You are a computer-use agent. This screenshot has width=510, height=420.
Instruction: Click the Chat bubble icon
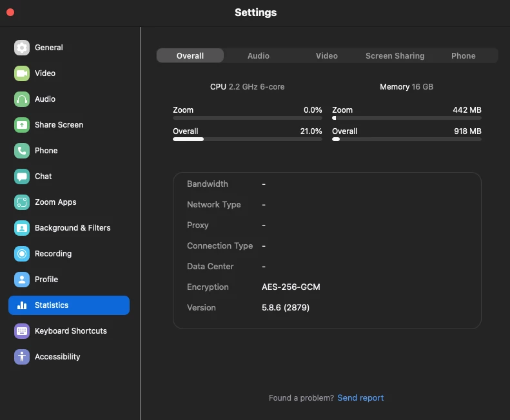[22, 177]
